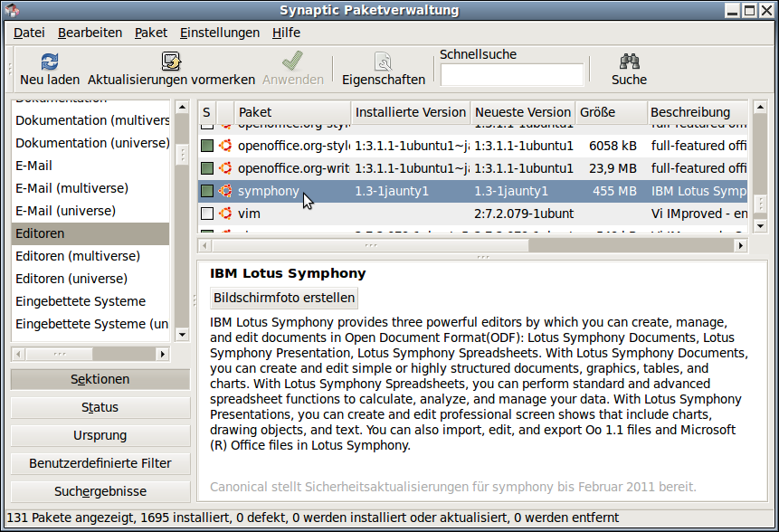Click Aktualisierungen vormerken toolbar icon
The image size is (779, 532).
click(x=171, y=62)
